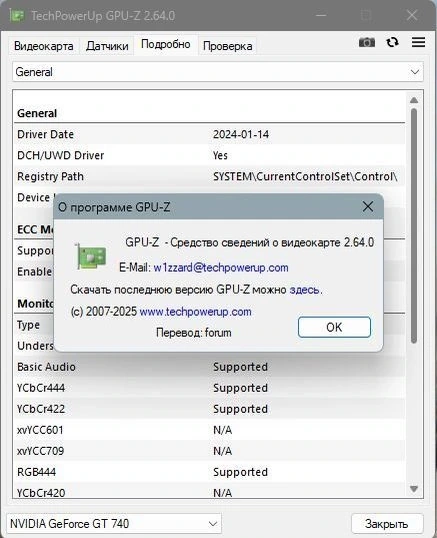437x538 pixels.
Task: Switch to the Видеокарта tab
Action: [x=44, y=46]
